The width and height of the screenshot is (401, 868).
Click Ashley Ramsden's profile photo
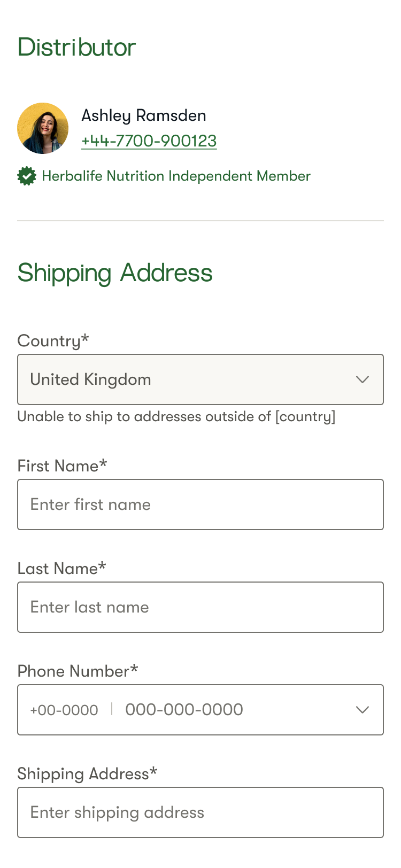click(x=43, y=128)
